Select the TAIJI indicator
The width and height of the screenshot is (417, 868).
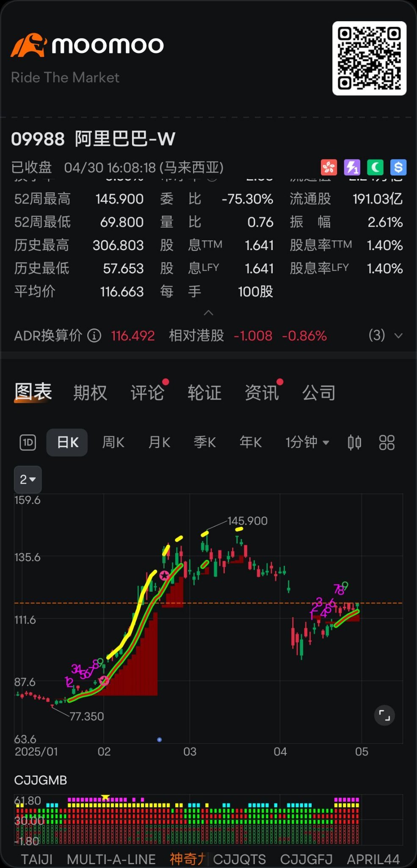point(37,860)
